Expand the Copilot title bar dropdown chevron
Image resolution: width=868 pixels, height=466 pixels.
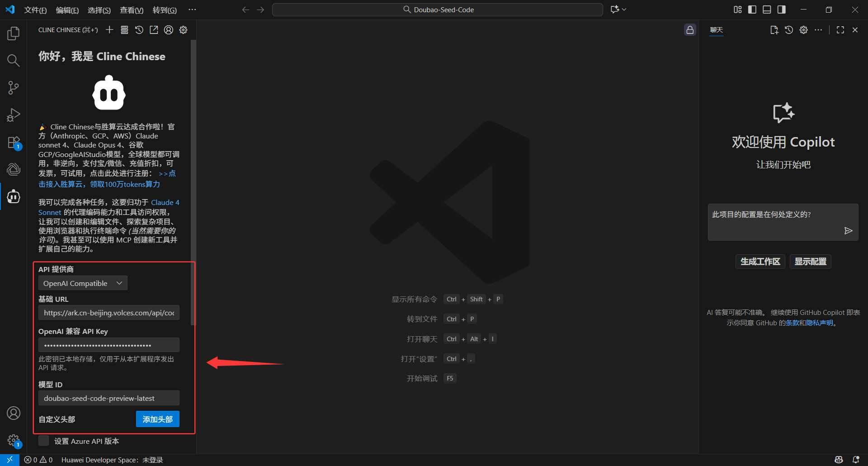(x=624, y=10)
